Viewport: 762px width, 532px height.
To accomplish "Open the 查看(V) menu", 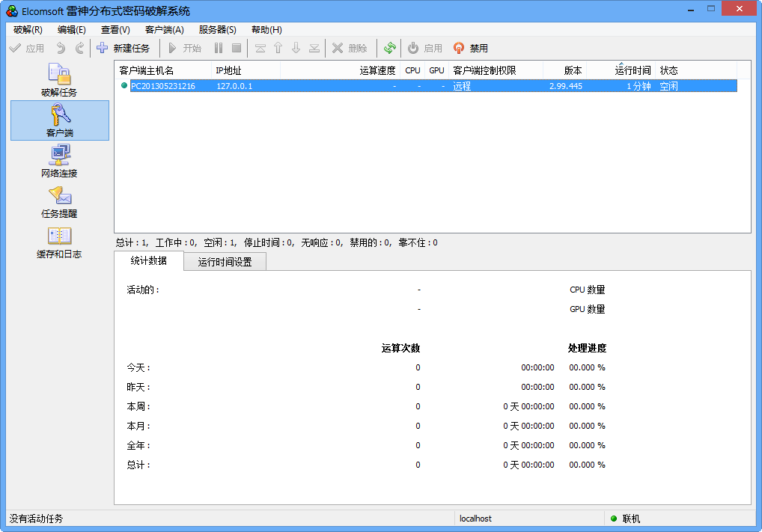I will click(x=115, y=29).
